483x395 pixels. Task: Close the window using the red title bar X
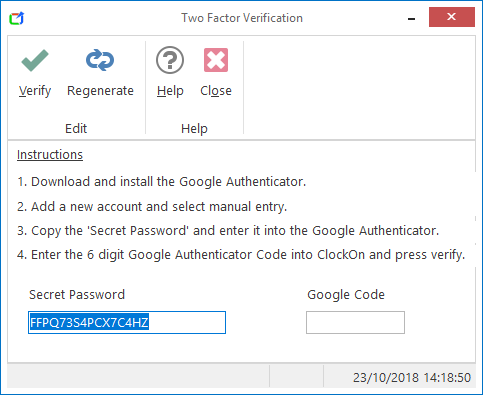coord(452,17)
